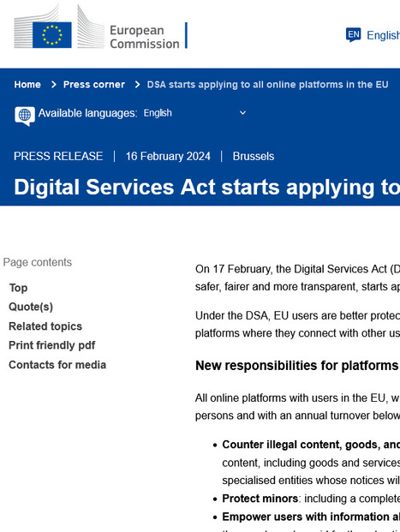Select the DSA starts applying breadcrumb text
Screen dimensions: 400x532
[268, 85]
